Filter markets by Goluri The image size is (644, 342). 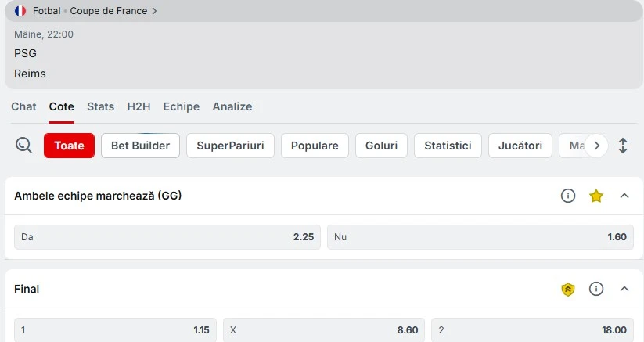tap(381, 146)
